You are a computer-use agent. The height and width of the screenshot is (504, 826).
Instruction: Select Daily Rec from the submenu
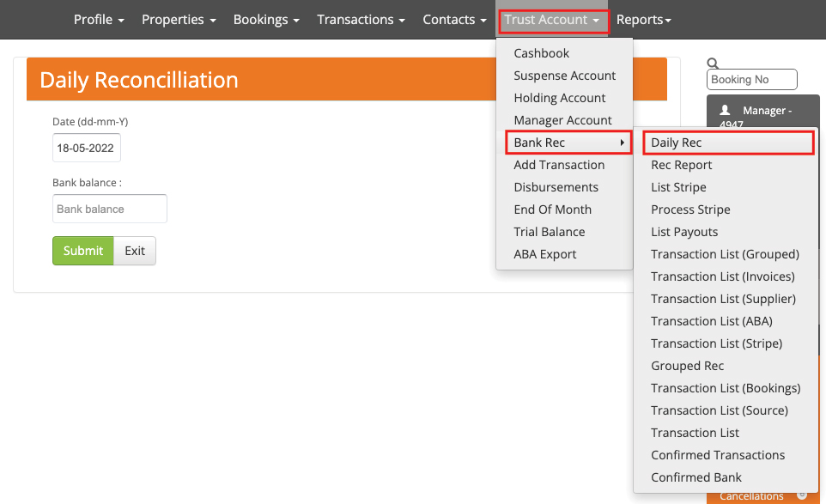(727, 143)
